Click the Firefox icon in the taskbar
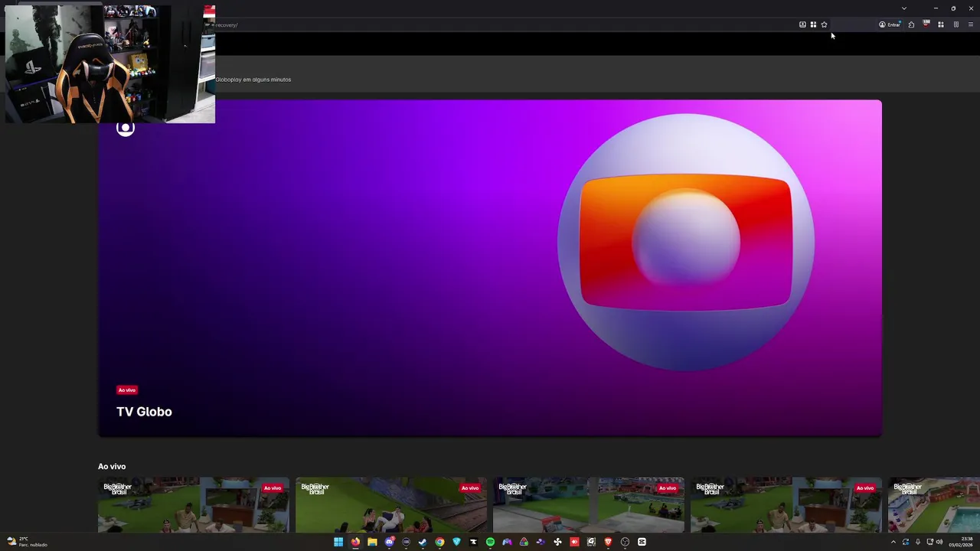The width and height of the screenshot is (980, 551). pyautogui.click(x=355, y=542)
